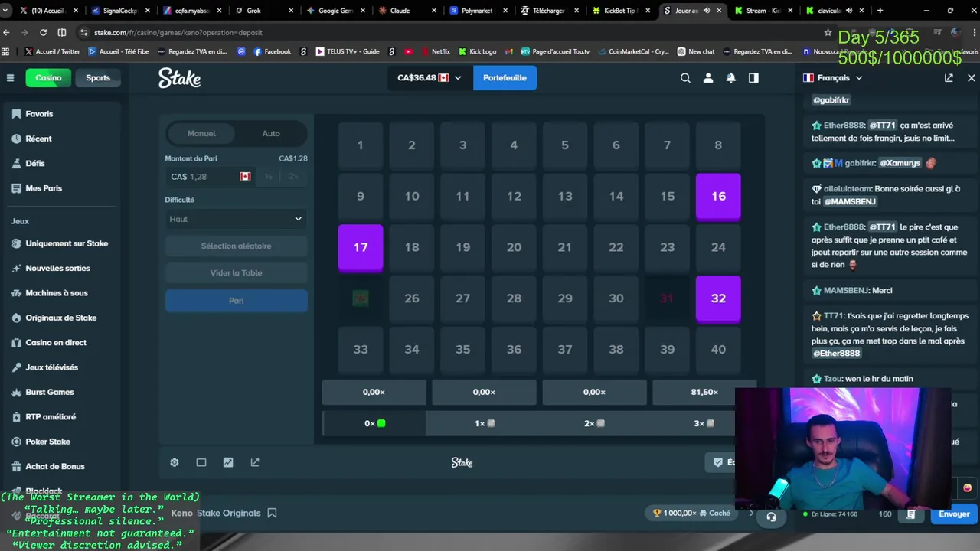Open Casino en direct category
Image resolution: width=980 pixels, height=551 pixels.
coord(56,342)
